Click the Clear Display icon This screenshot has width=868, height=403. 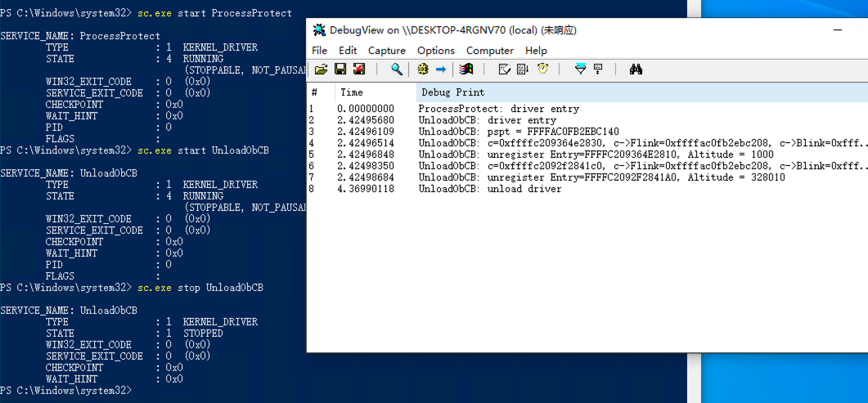(x=505, y=69)
